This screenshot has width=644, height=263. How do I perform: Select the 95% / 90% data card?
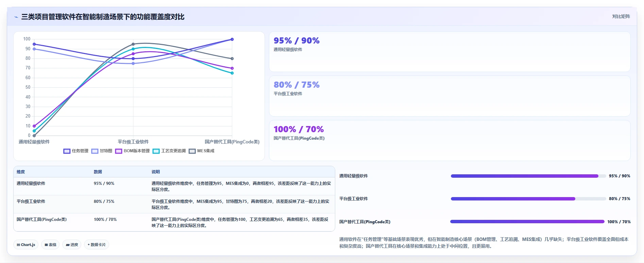(450, 52)
